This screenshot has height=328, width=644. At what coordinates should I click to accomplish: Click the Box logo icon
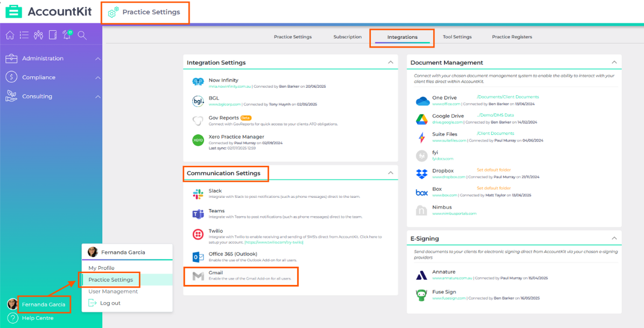coord(422,192)
